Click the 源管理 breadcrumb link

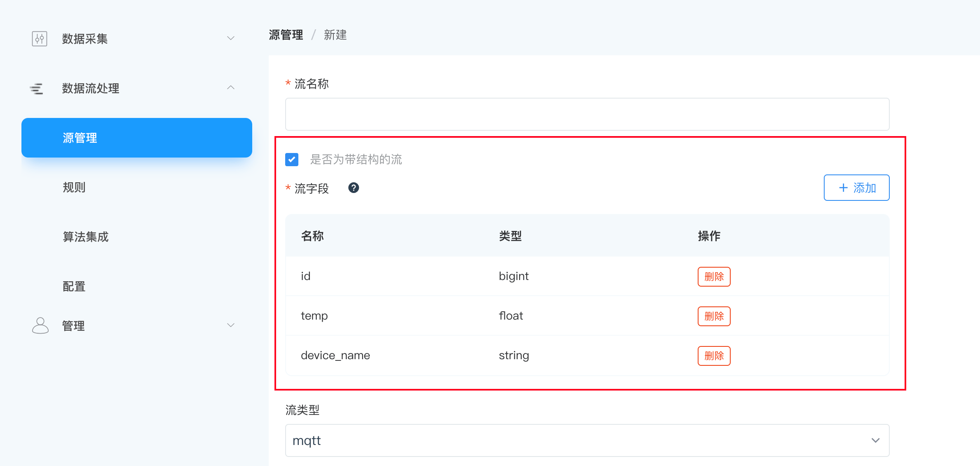point(286,35)
